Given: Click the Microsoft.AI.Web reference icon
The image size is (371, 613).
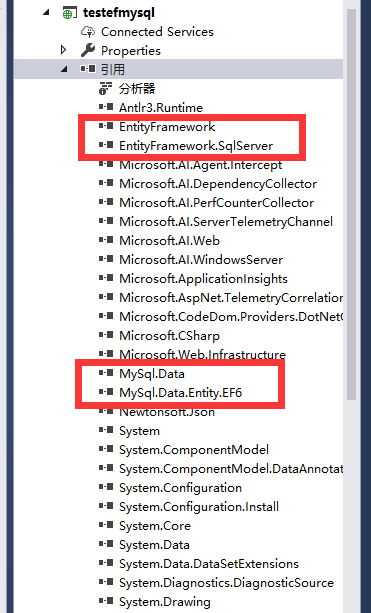Looking at the screenshot, I should coord(106,240).
